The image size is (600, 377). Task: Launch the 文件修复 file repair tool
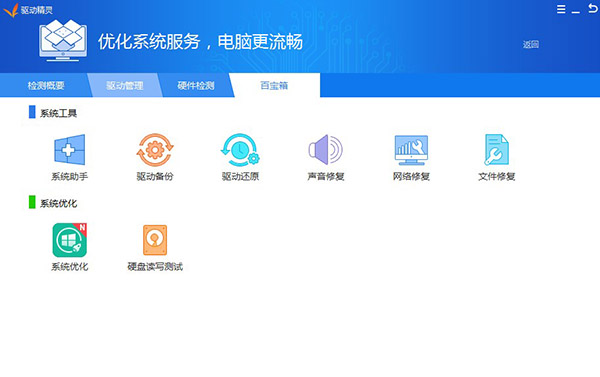[x=496, y=150]
